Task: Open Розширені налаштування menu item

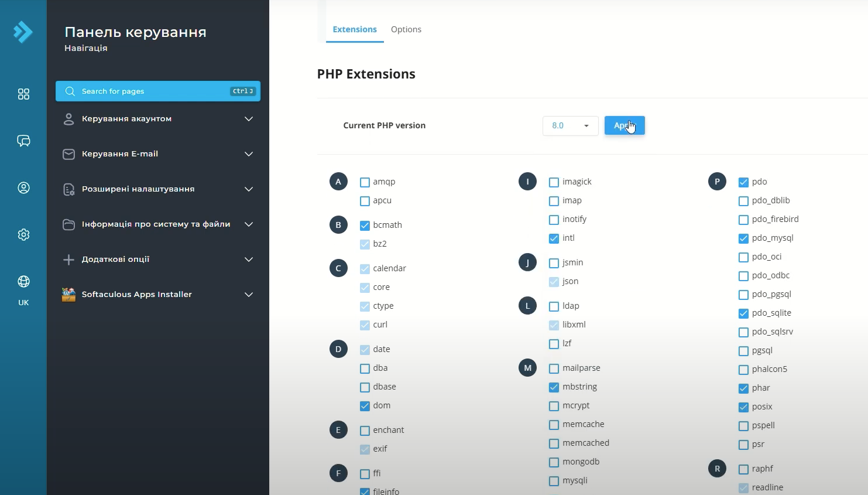Action: point(158,189)
